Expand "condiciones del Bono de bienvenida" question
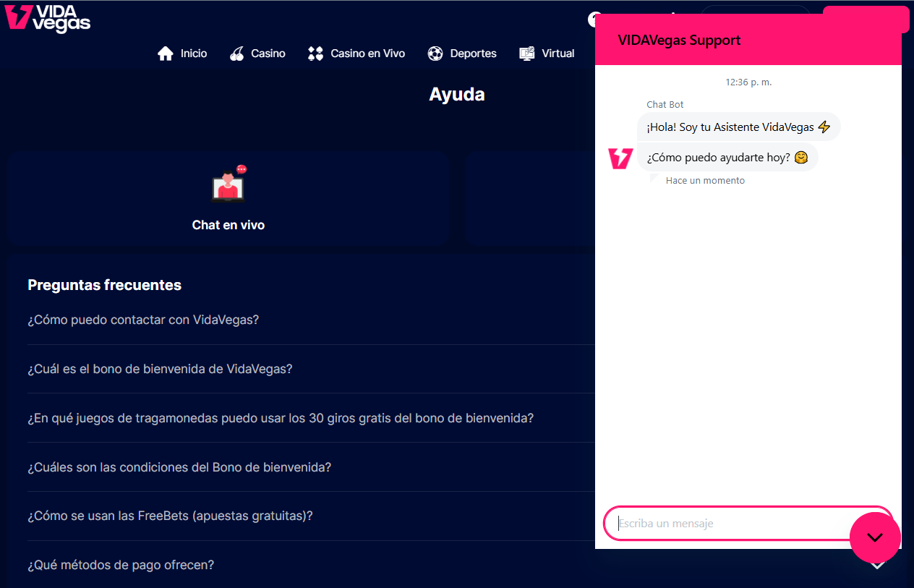The image size is (914, 588). pos(179,467)
